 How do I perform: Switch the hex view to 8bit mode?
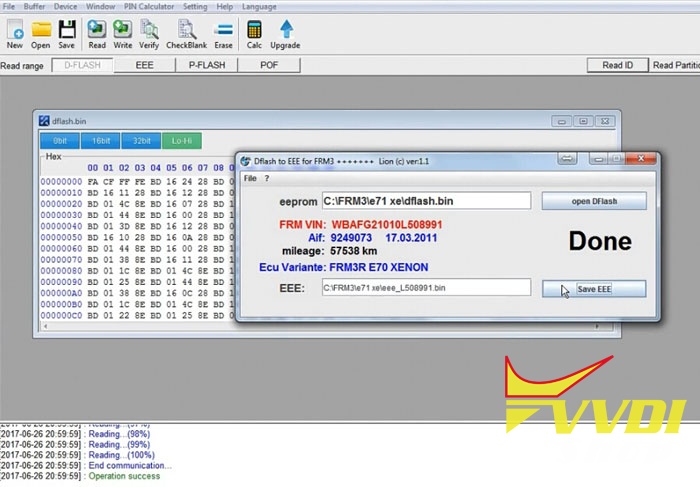60,141
